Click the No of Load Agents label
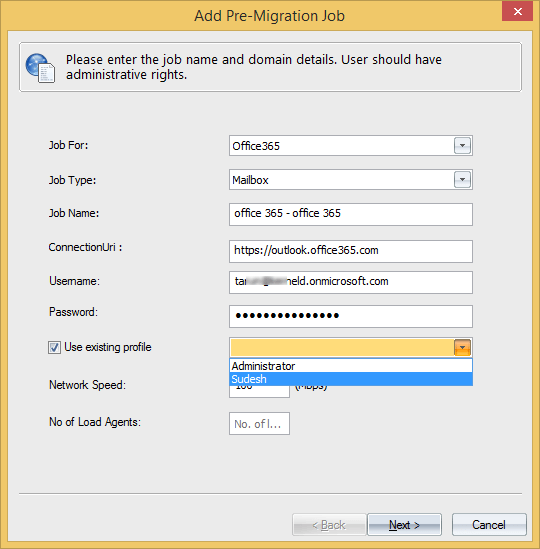 (95, 422)
